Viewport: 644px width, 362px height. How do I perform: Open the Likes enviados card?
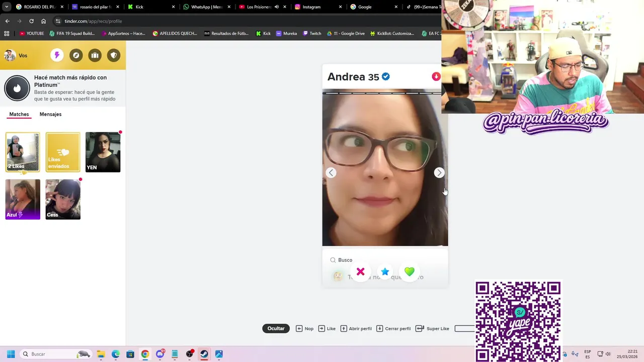pos(63,152)
